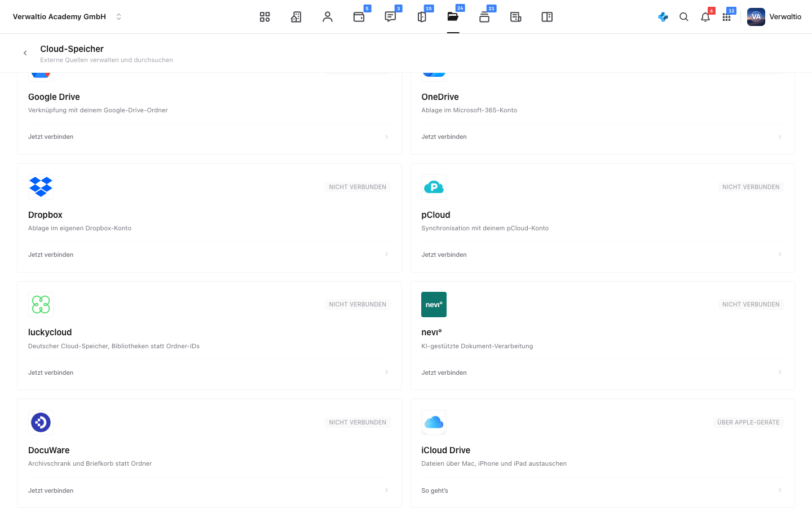Open search via the magnifier icon
This screenshot has height=508, width=812.
coord(684,17)
